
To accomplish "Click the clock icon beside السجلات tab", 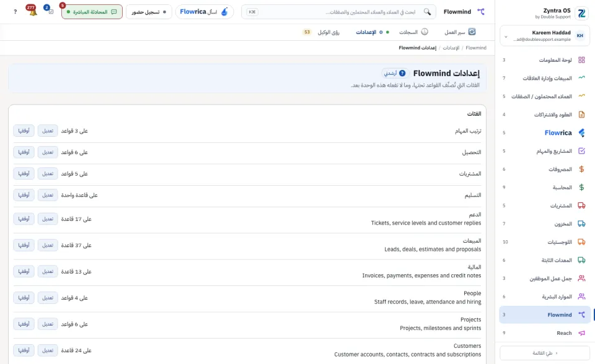I will (425, 32).
